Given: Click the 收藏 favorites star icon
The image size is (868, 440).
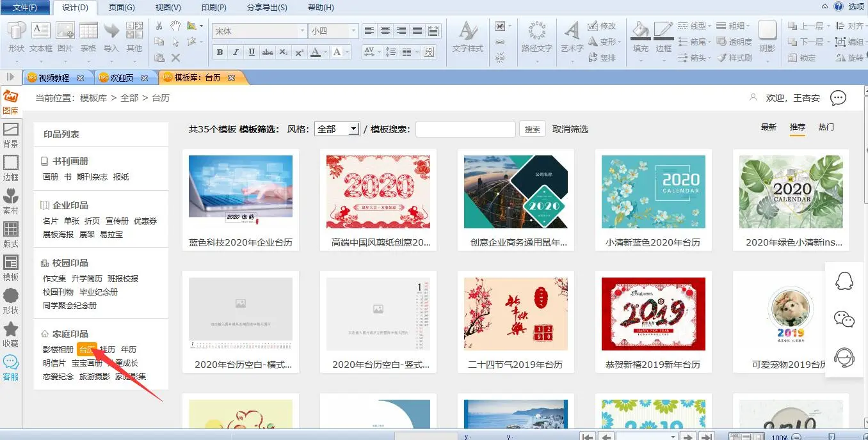Looking at the screenshot, I should point(10,334).
